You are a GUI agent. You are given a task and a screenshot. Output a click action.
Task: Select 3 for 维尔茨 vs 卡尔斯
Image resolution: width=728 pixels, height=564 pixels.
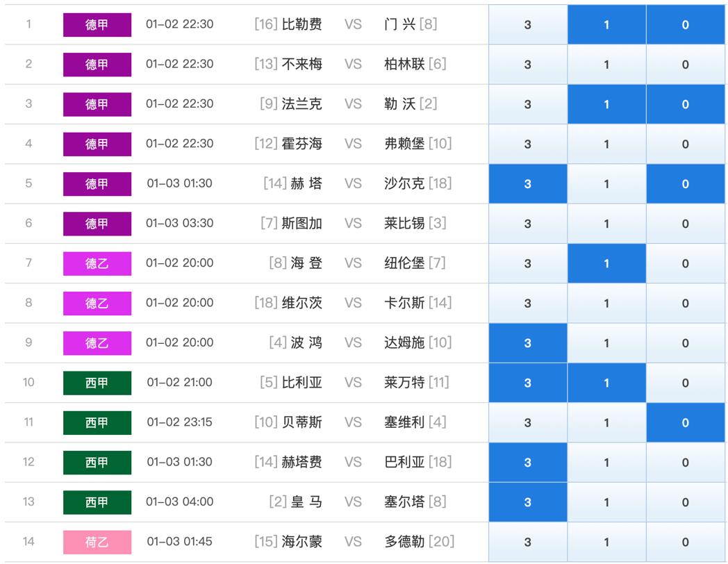tap(527, 303)
